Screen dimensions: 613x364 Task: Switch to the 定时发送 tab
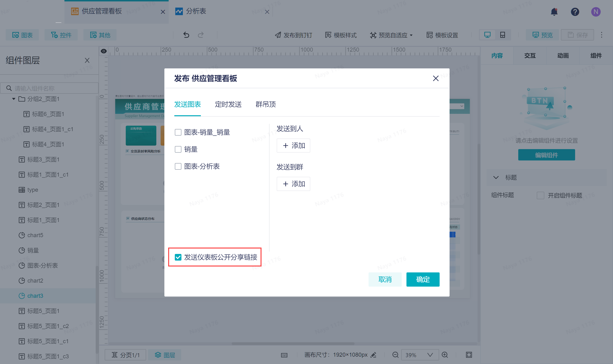[228, 104]
